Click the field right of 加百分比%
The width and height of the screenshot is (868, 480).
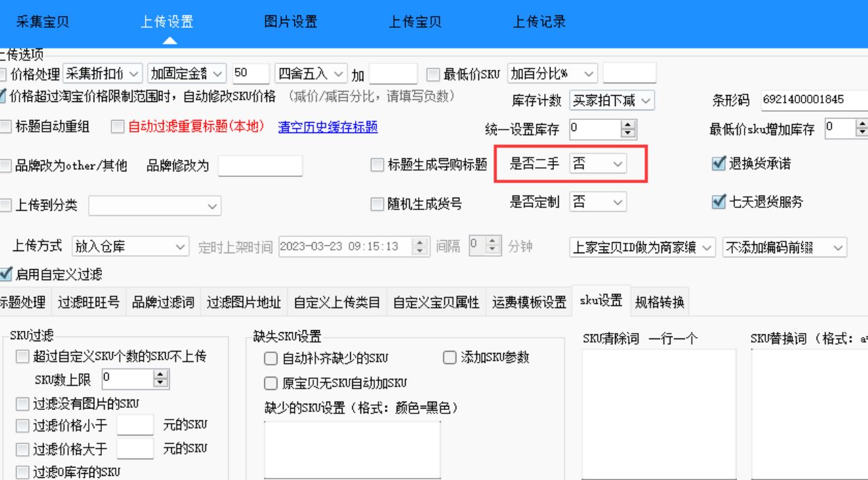coord(630,73)
